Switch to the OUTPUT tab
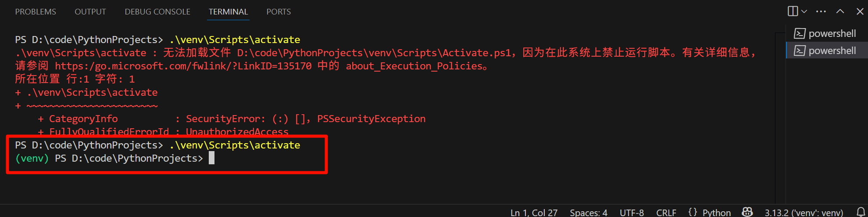The width and height of the screenshot is (868, 217). click(x=90, y=12)
